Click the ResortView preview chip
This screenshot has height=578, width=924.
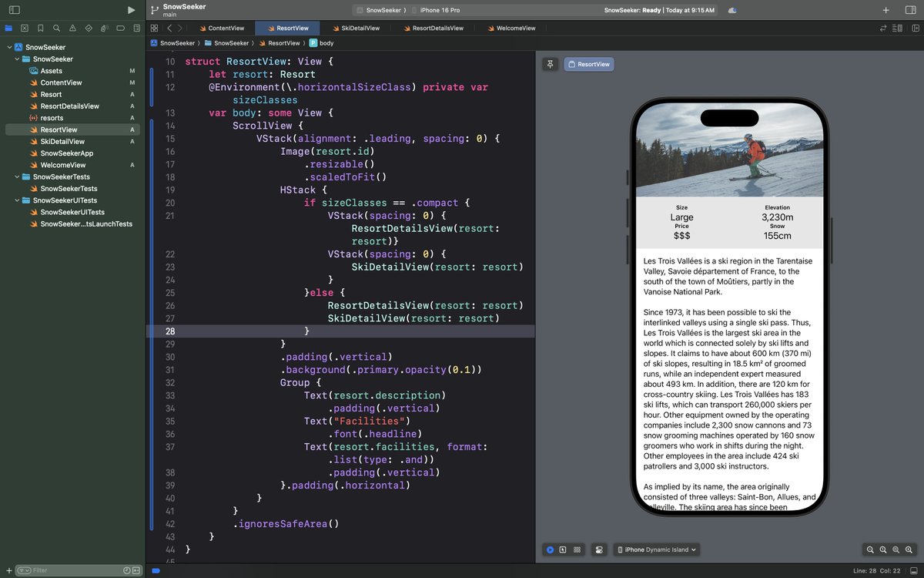(589, 64)
